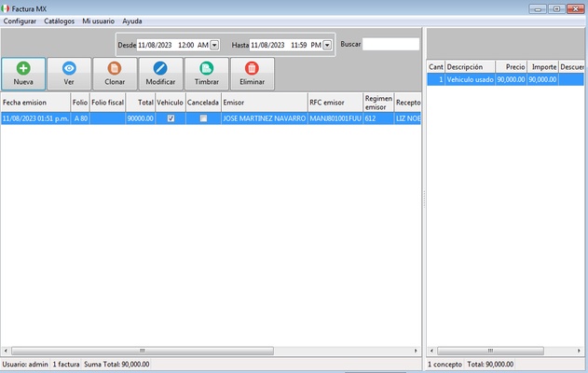Sort by Emisor column header
588x373 pixels.
264,103
